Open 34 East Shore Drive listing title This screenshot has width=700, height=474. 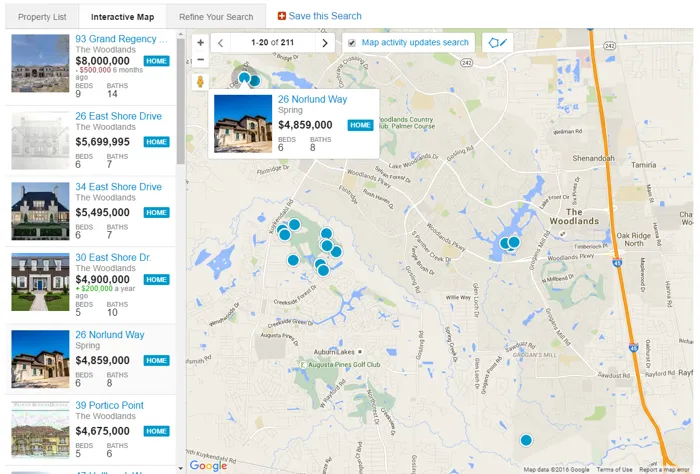pos(118,187)
